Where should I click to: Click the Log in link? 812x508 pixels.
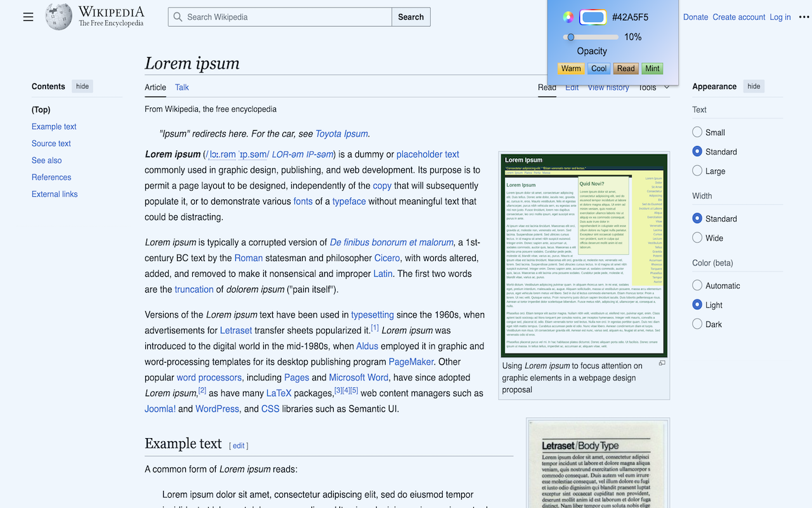point(780,17)
